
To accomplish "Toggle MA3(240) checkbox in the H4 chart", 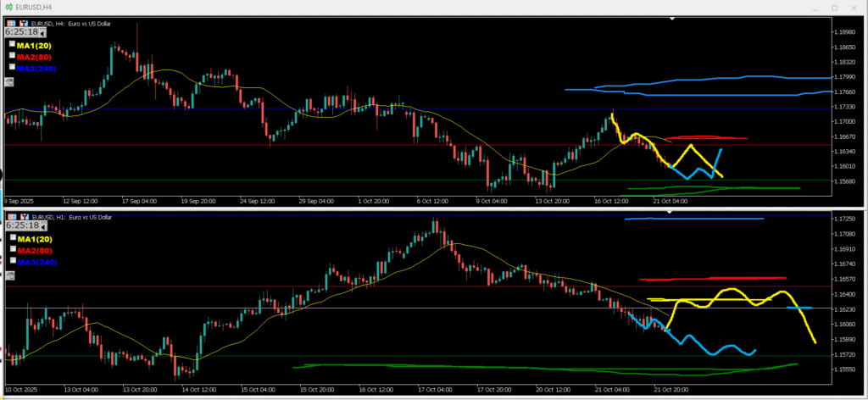I will click(x=12, y=68).
